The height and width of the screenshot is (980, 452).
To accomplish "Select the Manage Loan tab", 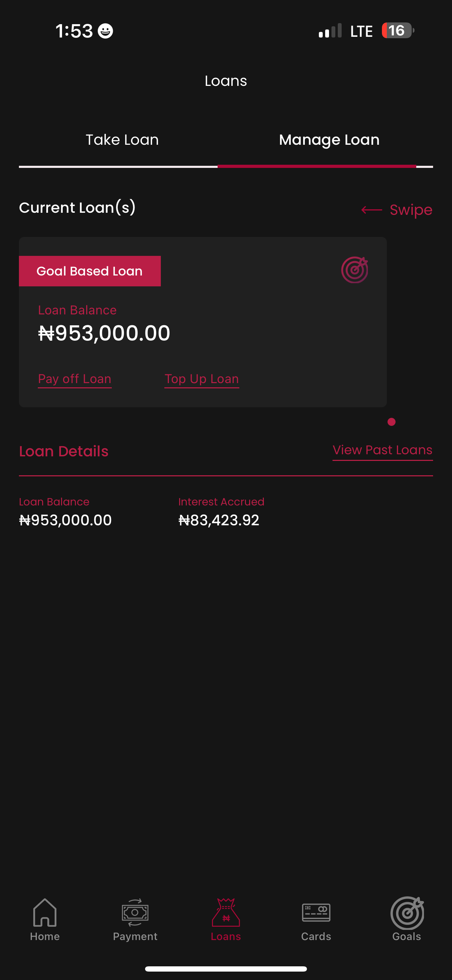I will pos(329,140).
